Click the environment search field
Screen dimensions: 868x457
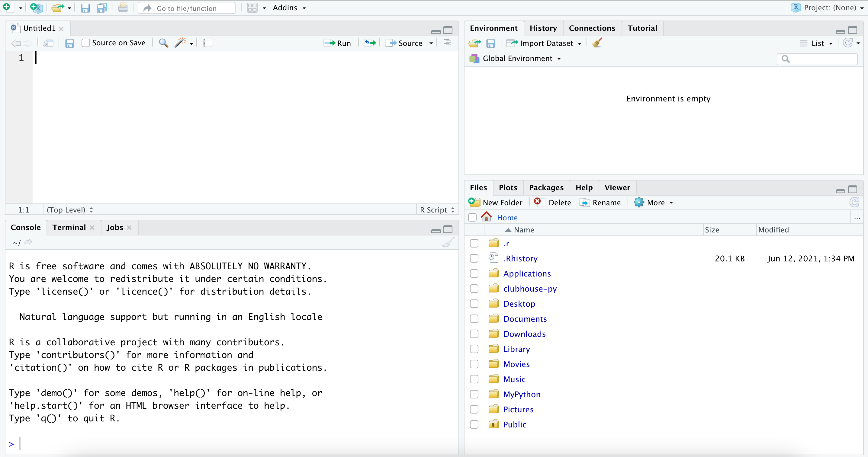818,59
